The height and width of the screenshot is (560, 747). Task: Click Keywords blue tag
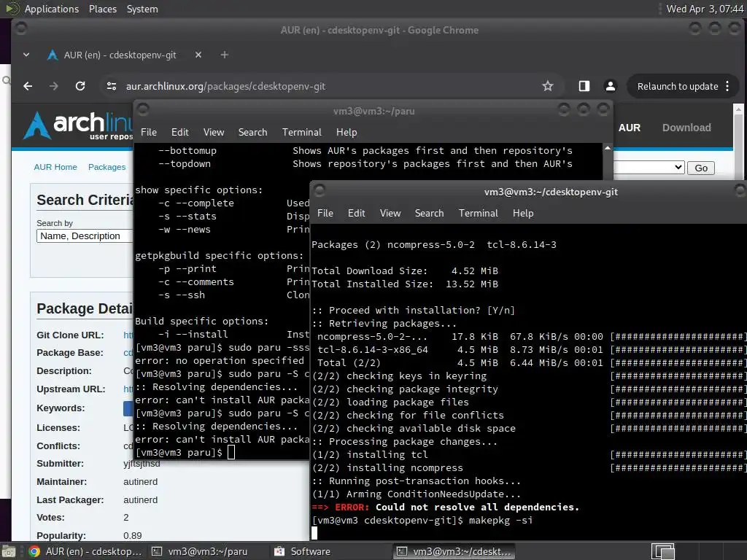[128, 408]
